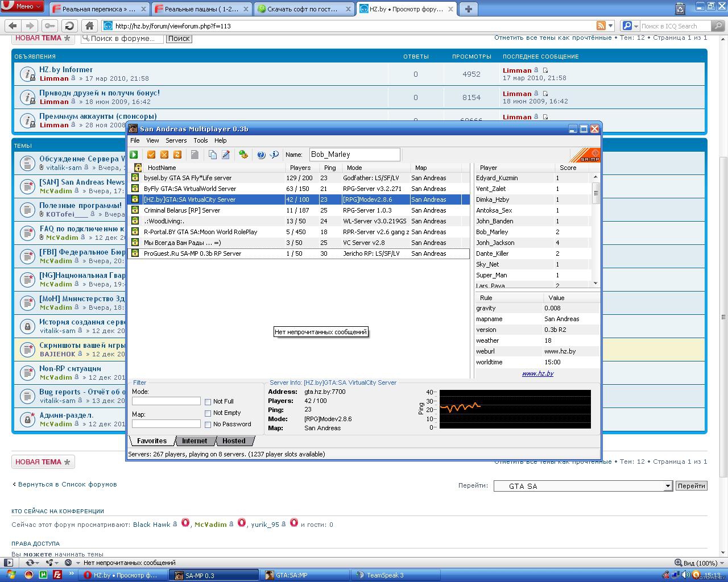The image size is (728, 582).
Task: Click the blue Help question mark icon
Action: click(261, 155)
